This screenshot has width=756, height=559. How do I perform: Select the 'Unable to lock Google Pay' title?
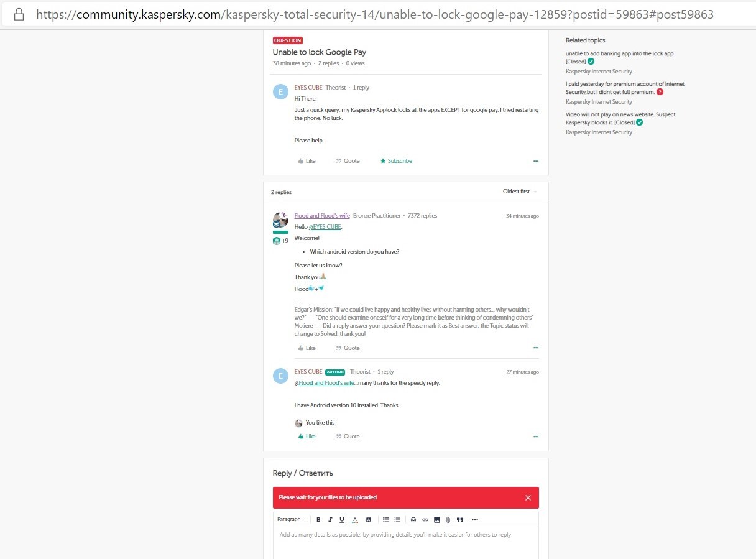[320, 52]
